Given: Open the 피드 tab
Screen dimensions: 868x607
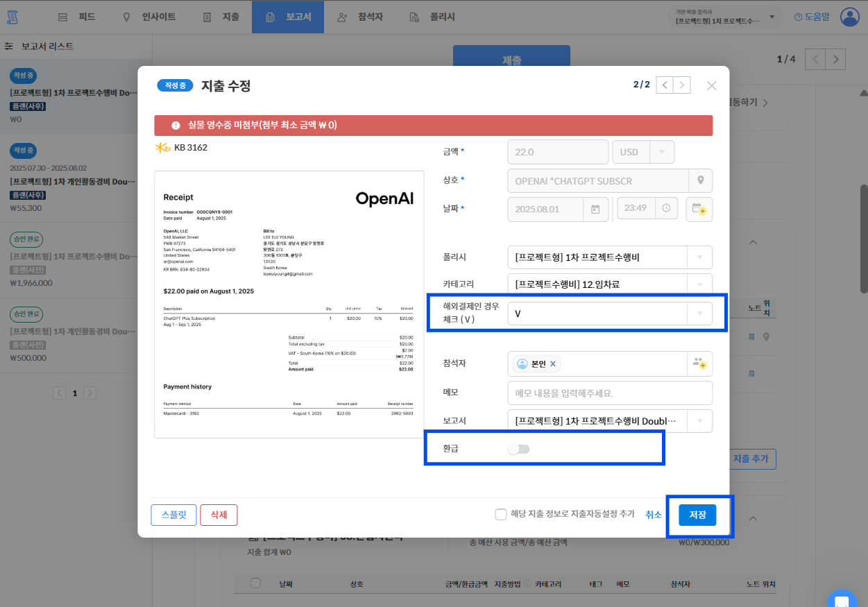Looking at the screenshot, I should pyautogui.click(x=76, y=17).
